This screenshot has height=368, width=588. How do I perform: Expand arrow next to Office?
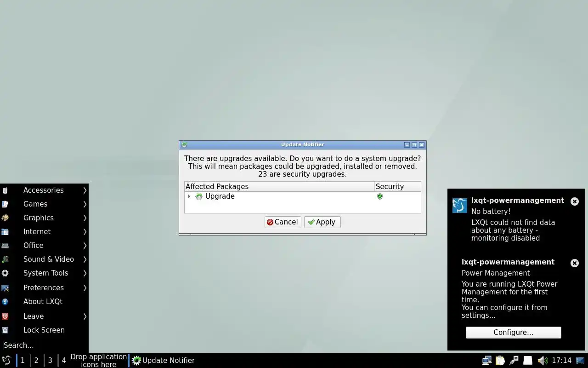(x=85, y=245)
